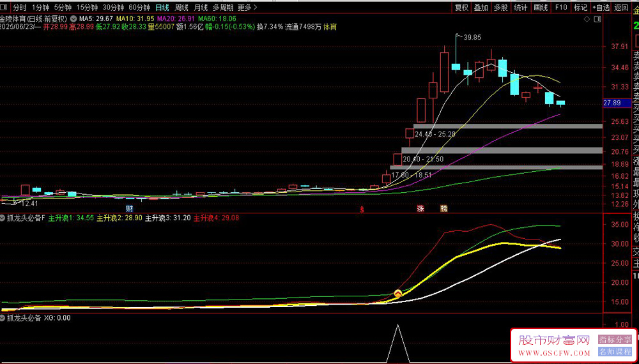The height and width of the screenshot is (364, 639).
Task: Click the 叠加 overlay button
Action: tap(481, 7)
